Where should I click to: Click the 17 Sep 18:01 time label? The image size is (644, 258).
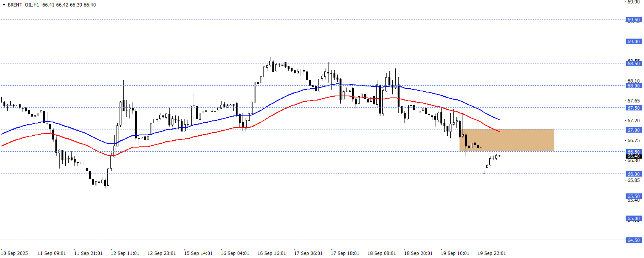point(345,253)
